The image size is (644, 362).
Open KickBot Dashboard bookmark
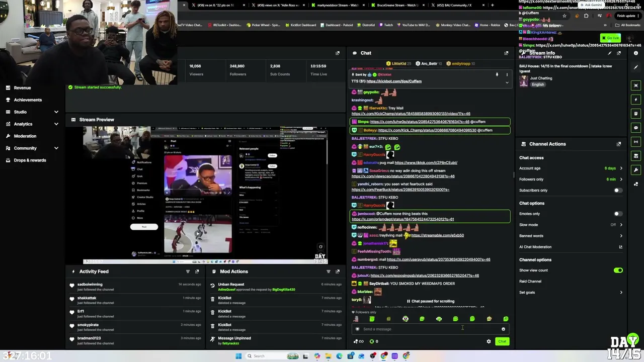point(300,25)
